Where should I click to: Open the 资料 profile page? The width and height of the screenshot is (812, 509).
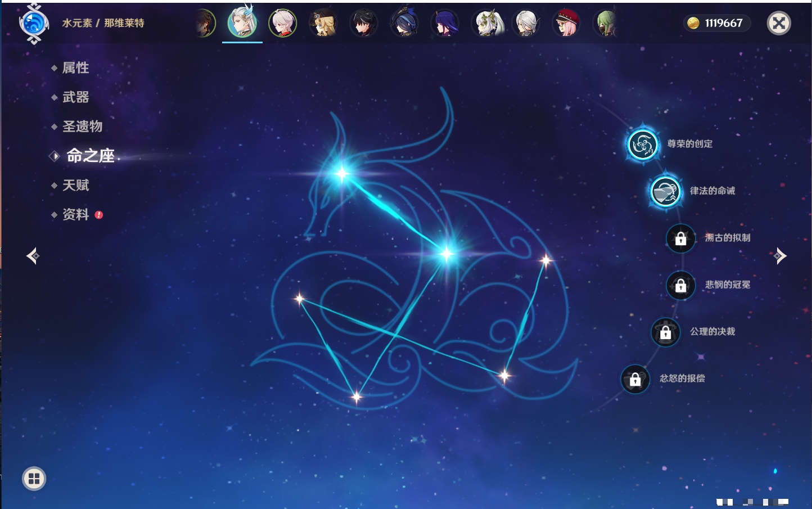pyautogui.click(x=75, y=214)
